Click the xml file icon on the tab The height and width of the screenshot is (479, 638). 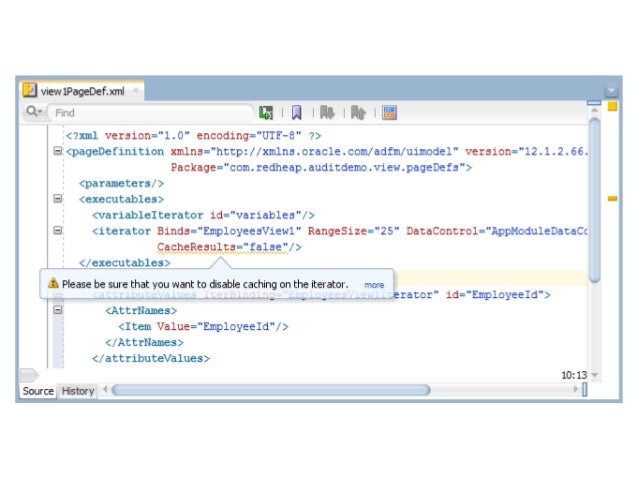(30, 90)
